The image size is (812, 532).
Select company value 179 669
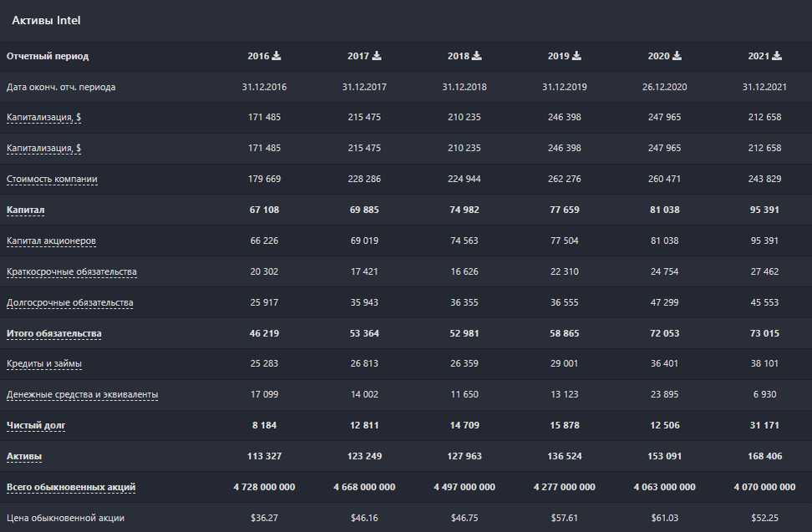264,179
